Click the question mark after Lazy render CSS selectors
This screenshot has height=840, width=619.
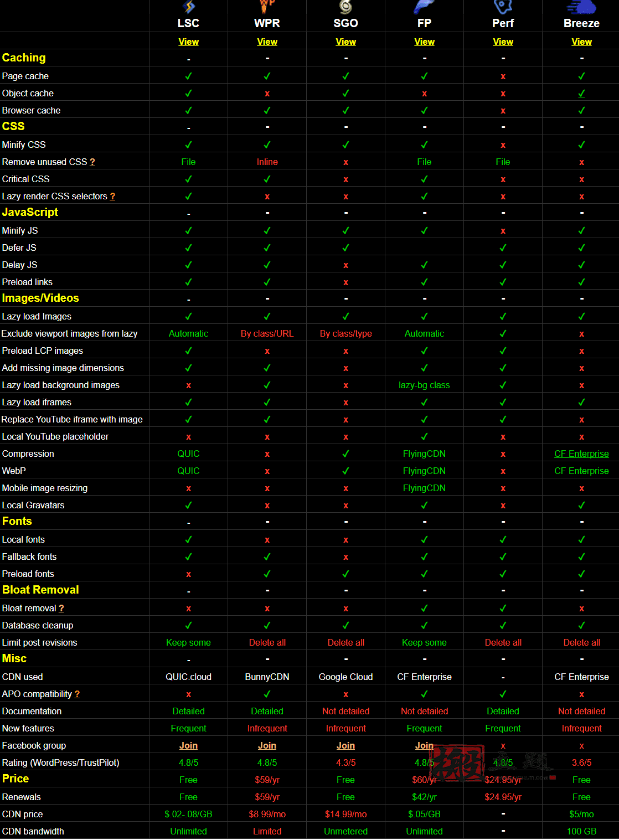(112, 196)
